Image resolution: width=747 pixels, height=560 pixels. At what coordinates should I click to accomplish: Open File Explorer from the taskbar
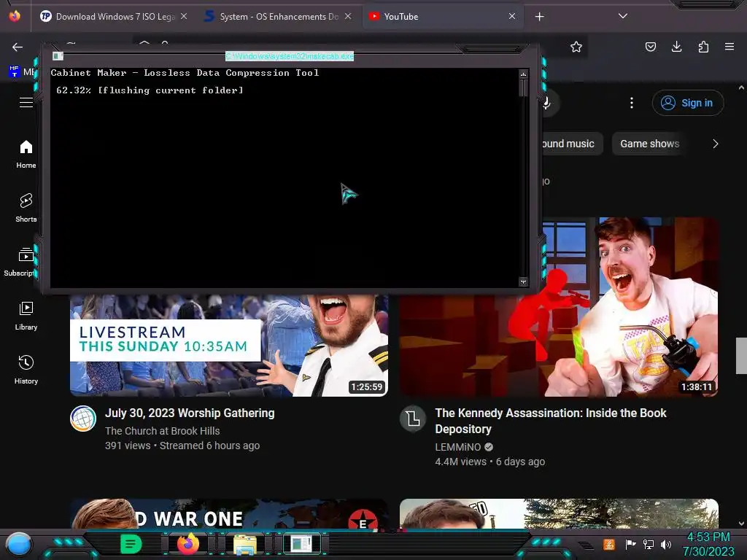pyautogui.click(x=245, y=545)
